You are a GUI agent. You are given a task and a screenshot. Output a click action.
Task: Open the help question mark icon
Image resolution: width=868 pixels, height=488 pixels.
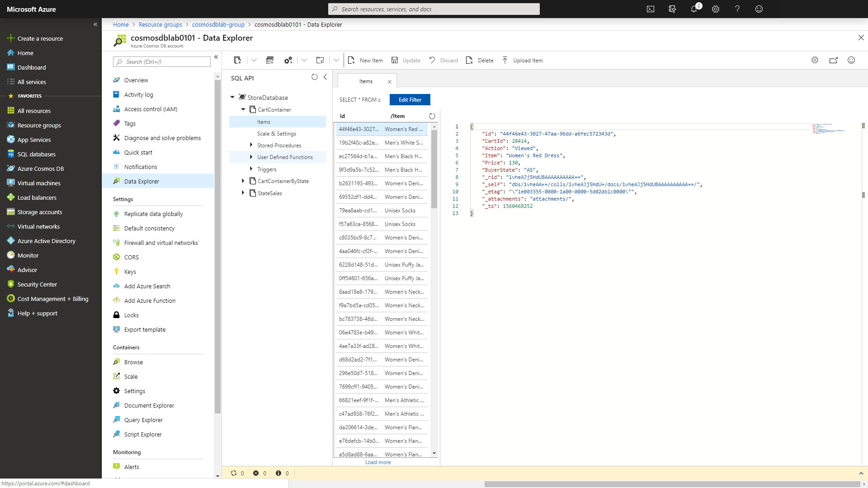pyautogui.click(x=737, y=9)
